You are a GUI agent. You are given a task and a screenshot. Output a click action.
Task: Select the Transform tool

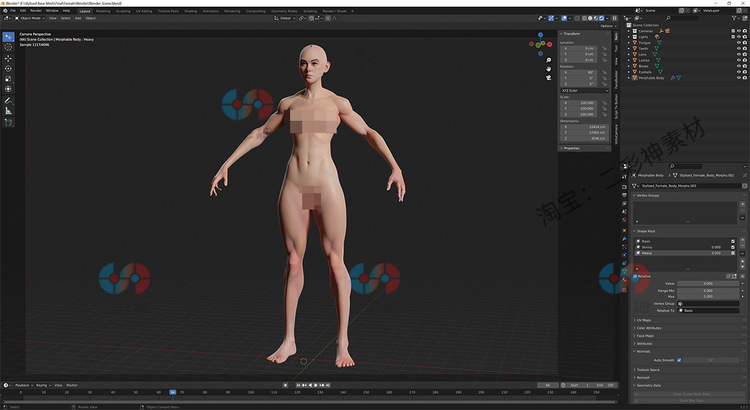coord(8,89)
